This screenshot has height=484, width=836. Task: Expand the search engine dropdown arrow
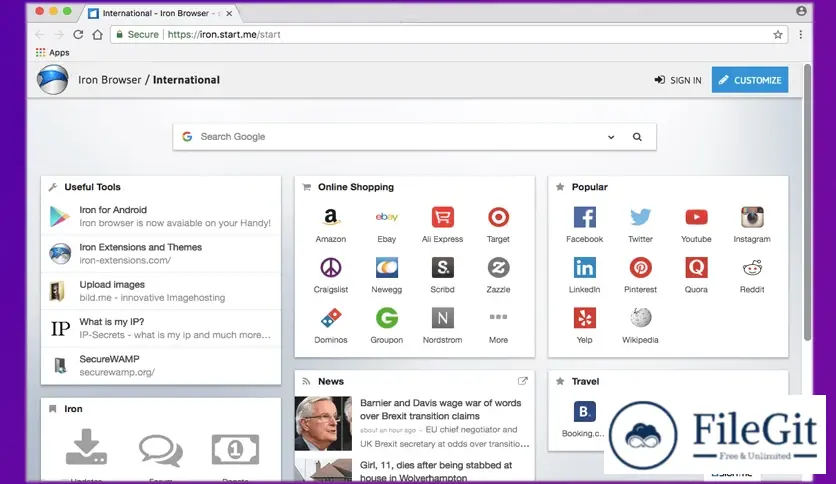click(611, 137)
